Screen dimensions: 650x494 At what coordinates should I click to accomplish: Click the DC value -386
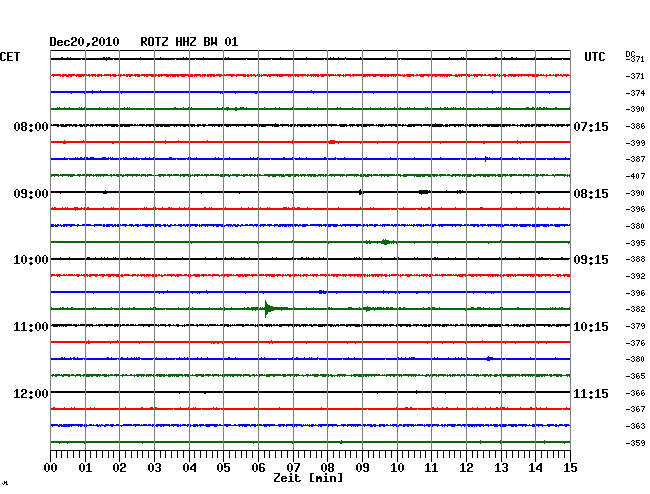point(635,126)
